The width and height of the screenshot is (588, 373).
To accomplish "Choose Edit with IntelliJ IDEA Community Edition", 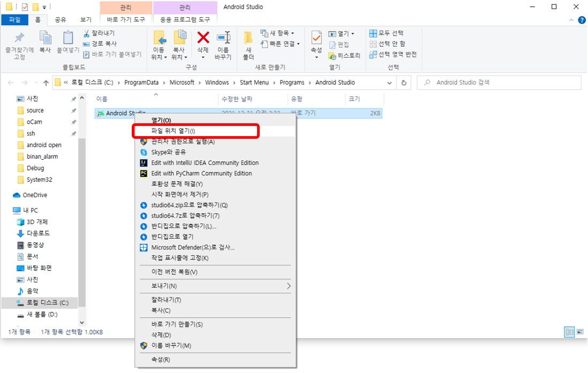I will pos(216,163).
